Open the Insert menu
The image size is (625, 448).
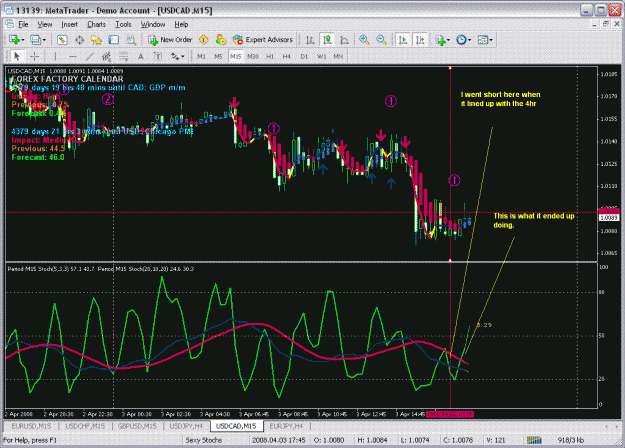[x=69, y=24]
